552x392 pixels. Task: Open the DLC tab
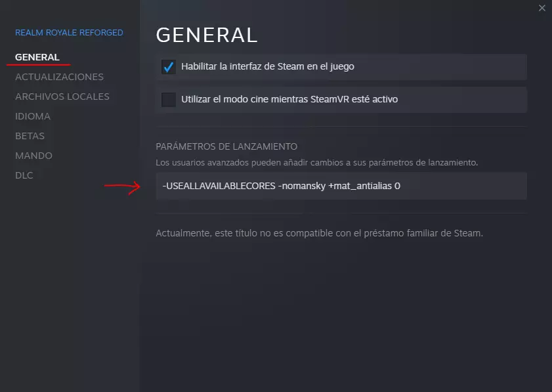pos(24,175)
